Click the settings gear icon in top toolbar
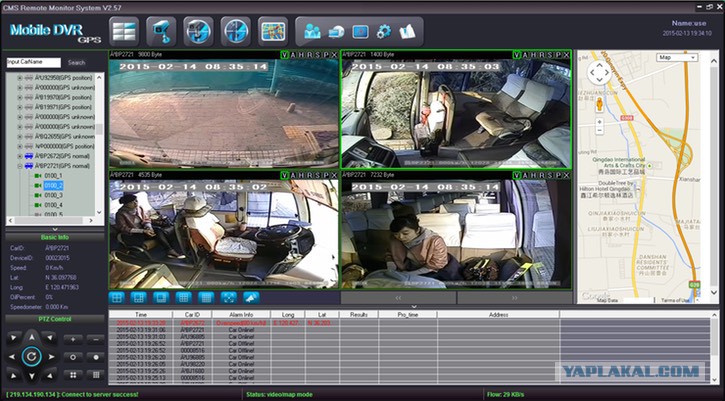725x401 pixels. tap(383, 31)
